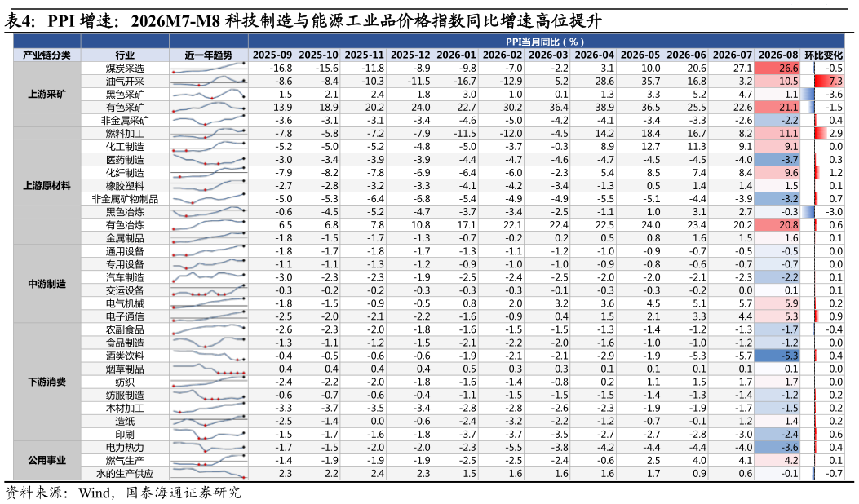Click the 油气开采 industry row label
Viewport: 859px width, 504px height.
(x=125, y=81)
